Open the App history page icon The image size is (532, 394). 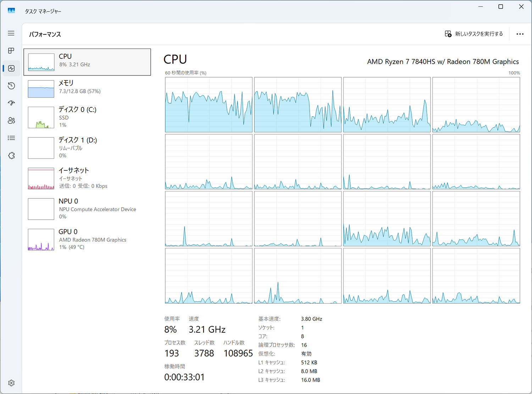tap(11, 86)
